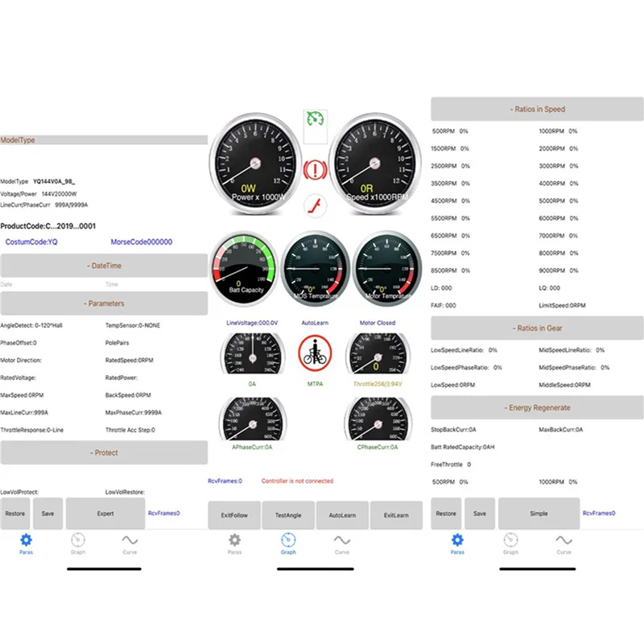
Task: Collapse the Ratios in Speed section
Action: click(x=538, y=109)
